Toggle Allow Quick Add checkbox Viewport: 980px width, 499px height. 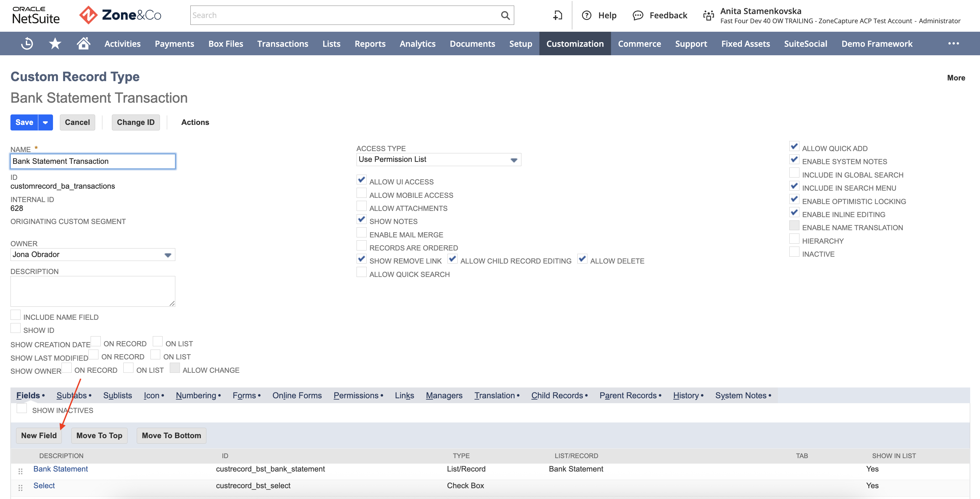pyautogui.click(x=794, y=146)
